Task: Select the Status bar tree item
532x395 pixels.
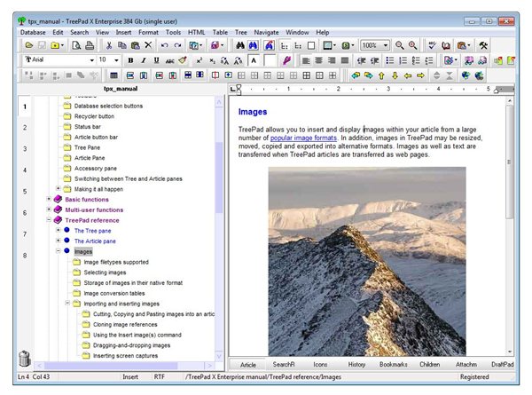Action: click(x=88, y=127)
